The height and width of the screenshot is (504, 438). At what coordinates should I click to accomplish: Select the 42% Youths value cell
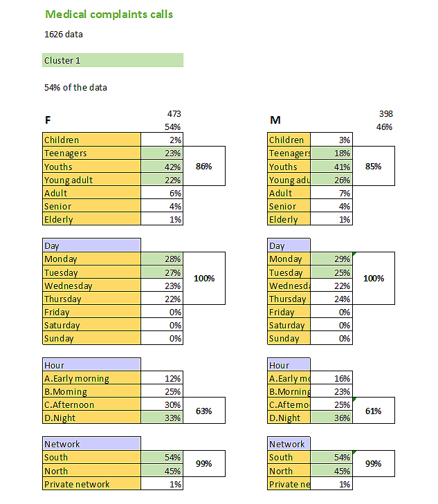tap(162, 167)
